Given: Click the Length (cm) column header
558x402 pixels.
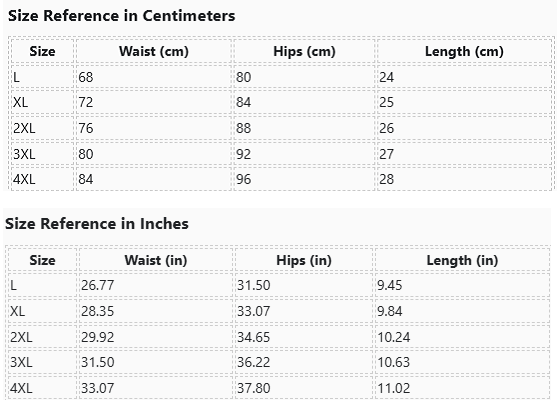Looking at the screenshot, I should pyautogui.click(x=464, y=52).
